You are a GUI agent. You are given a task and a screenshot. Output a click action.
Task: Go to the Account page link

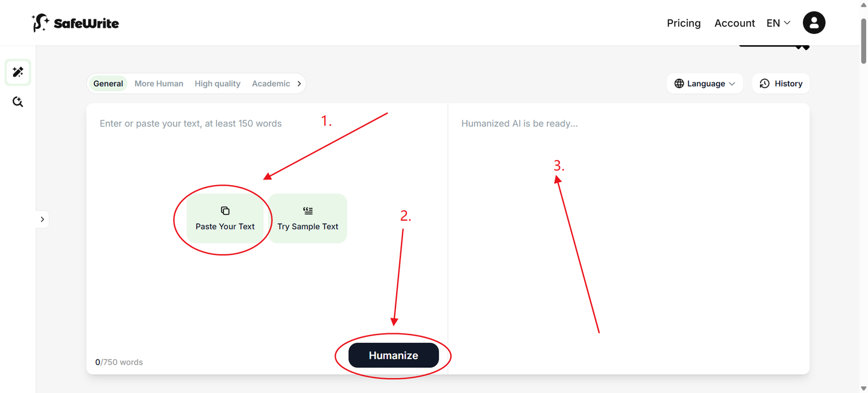click(x=734, y=23)
